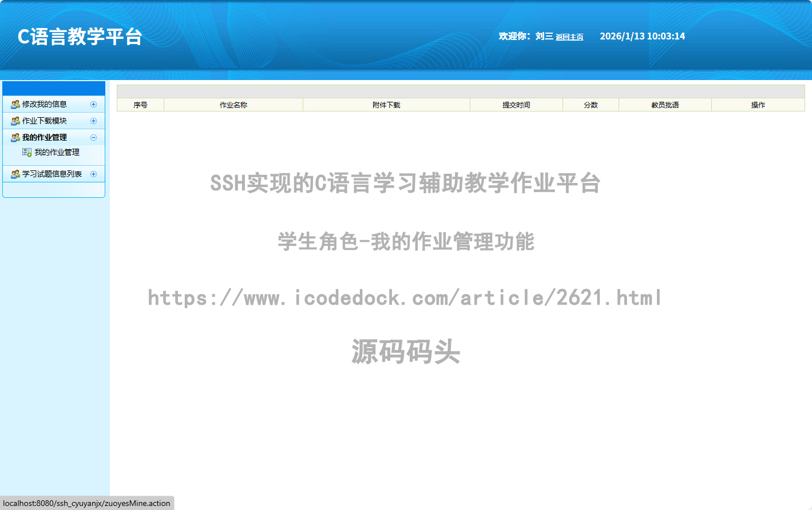This screenshot has width=812, height=510.
Task: Expand 学习试题信息列表 with its plus button
Action: tap(94, 174)
